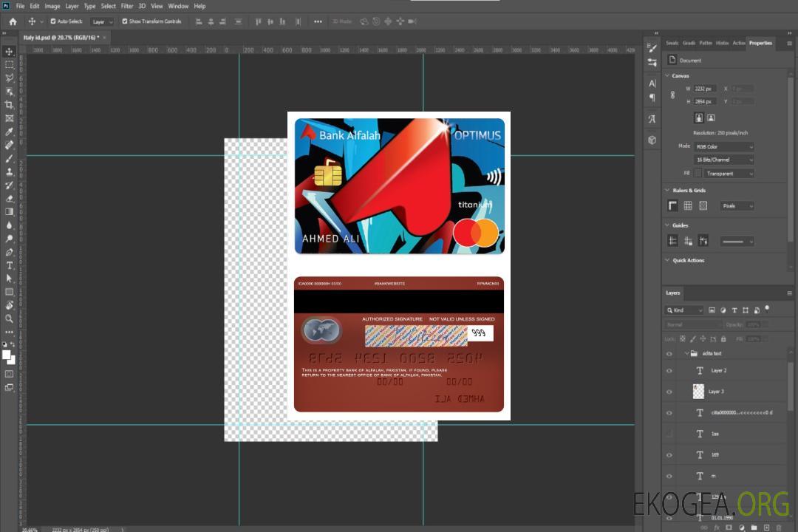798x532 pixels.
Task: Select the Horizontal Type tool
Action: point(10,265)
